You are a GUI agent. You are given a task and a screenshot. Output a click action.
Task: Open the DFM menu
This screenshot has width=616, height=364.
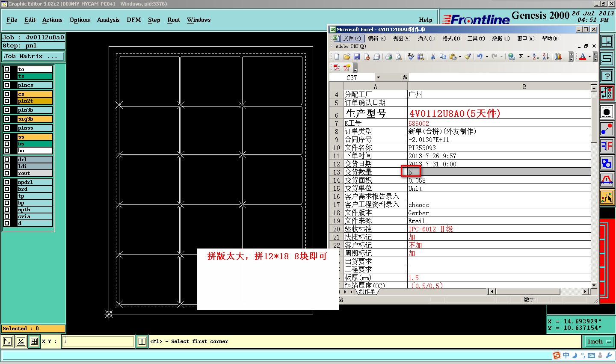134,20
